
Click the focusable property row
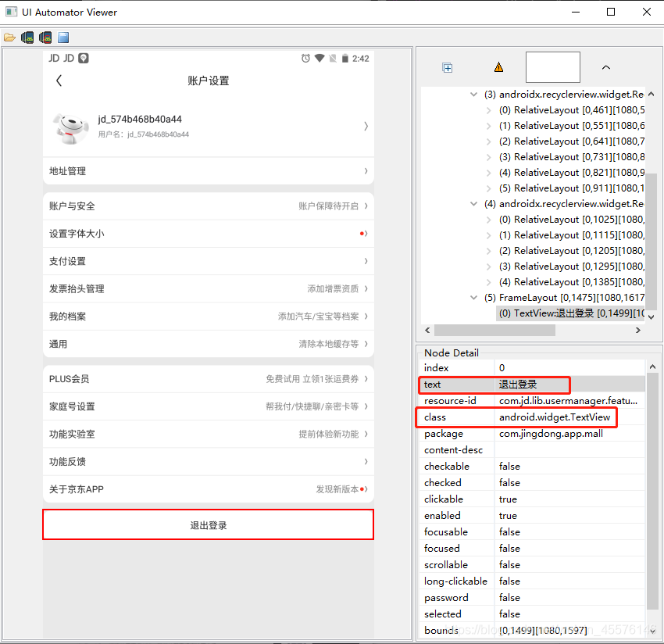[x=532, y=532]
